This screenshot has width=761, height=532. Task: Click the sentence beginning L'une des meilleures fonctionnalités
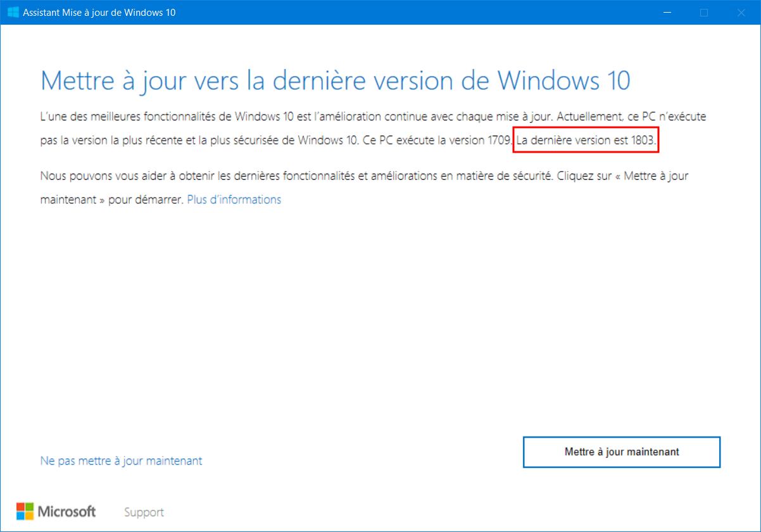click(295, 117)
